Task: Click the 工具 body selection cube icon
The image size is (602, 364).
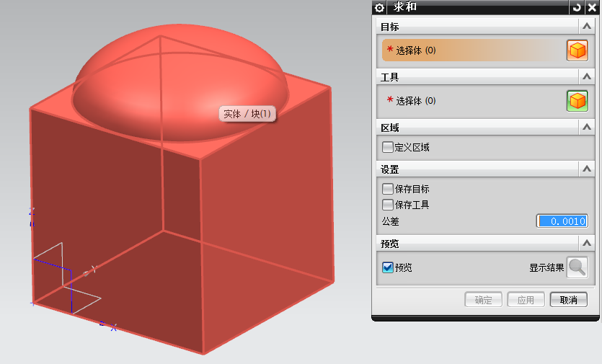Action: click(x=577, y=101)
